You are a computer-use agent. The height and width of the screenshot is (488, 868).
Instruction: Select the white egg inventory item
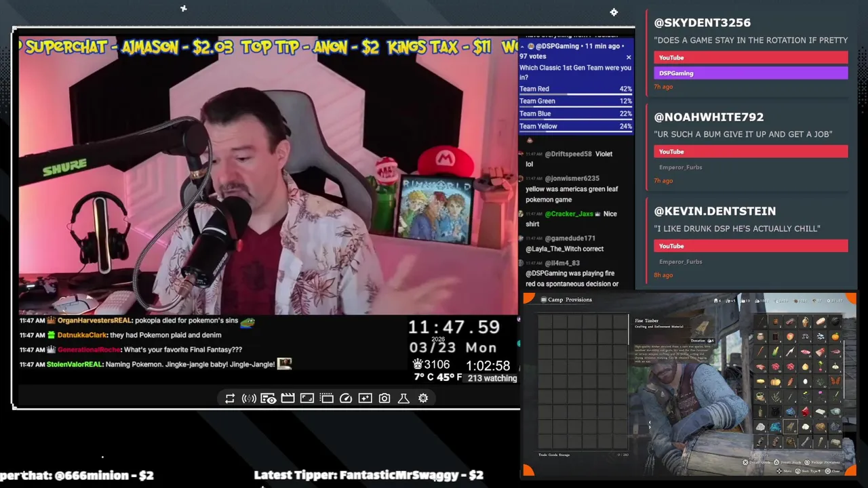coord(806,382)
